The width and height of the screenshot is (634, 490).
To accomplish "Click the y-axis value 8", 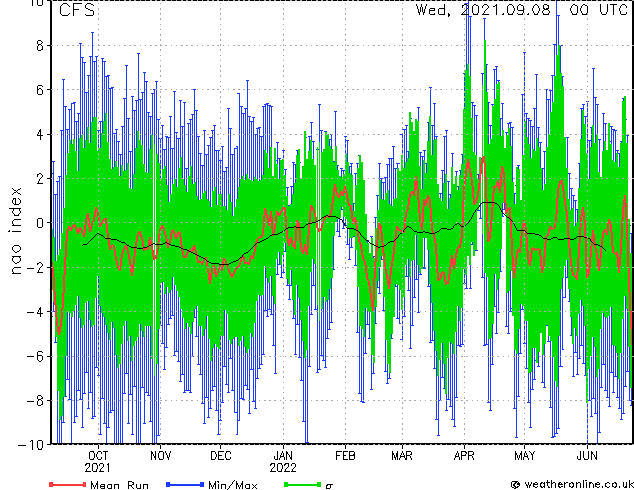I will (40, 46).
